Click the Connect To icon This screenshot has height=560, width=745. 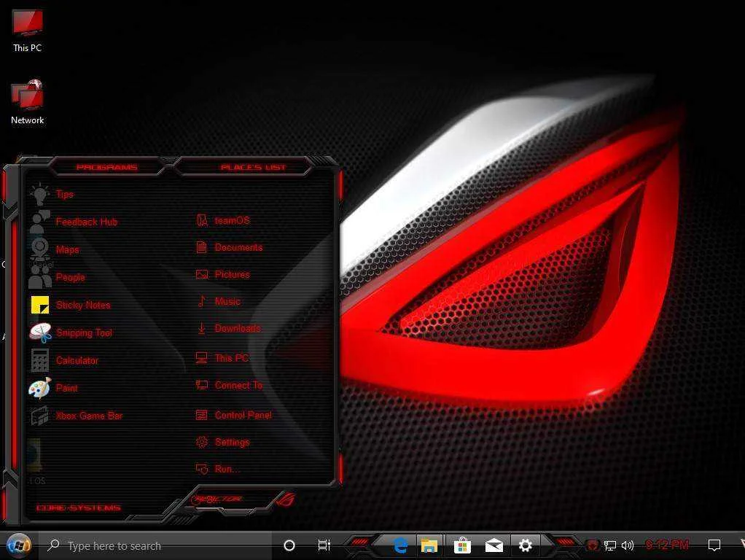[202, 385]
